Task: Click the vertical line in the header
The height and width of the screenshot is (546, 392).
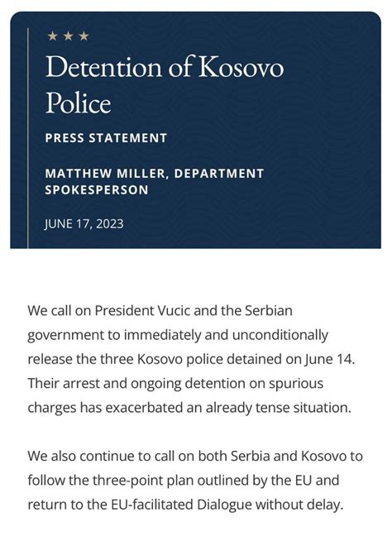Action: tap(27, 138)
